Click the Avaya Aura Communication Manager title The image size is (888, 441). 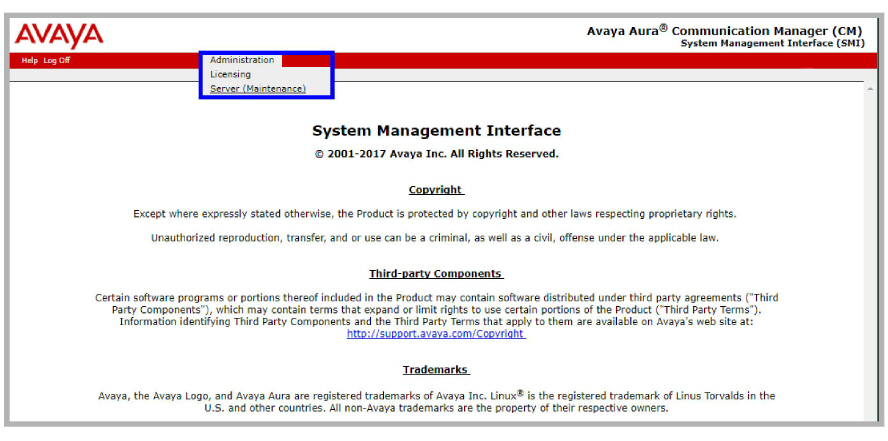724,31
